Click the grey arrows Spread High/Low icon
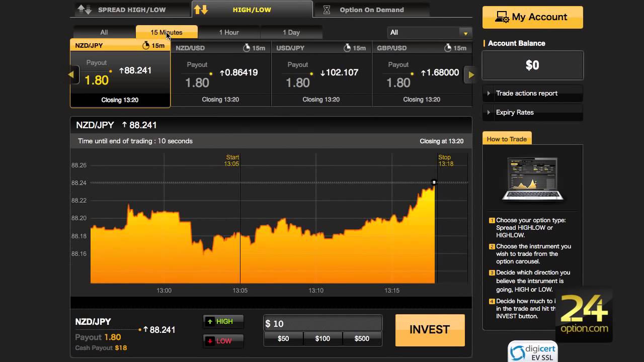Image resolution: width=644 pixels, height=362 pixels. 84,10
